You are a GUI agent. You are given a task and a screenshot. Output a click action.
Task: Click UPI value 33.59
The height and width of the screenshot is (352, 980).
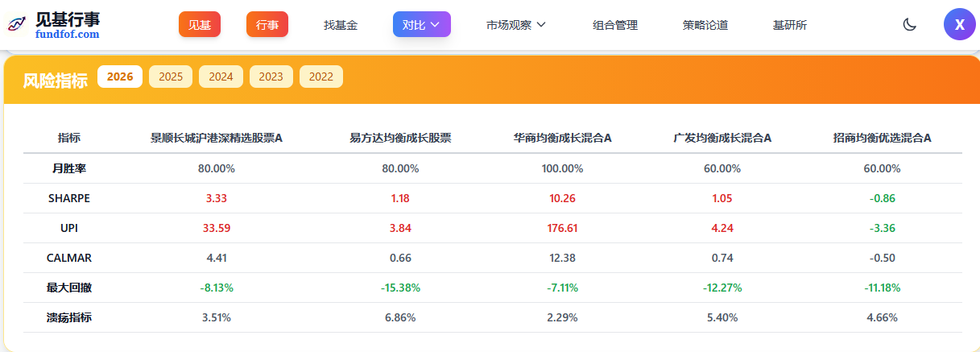pyautogui.click(x=217, y=228)
